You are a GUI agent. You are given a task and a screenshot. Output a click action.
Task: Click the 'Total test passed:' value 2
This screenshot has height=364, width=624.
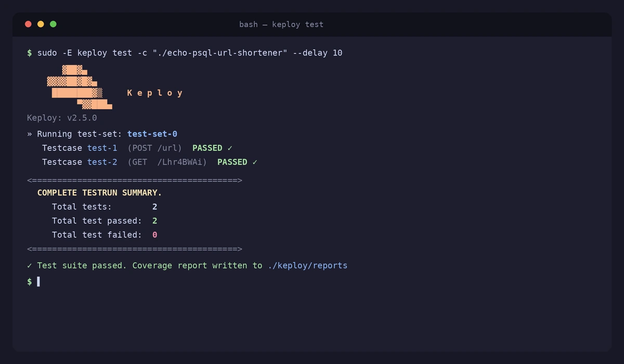(155, 221)
